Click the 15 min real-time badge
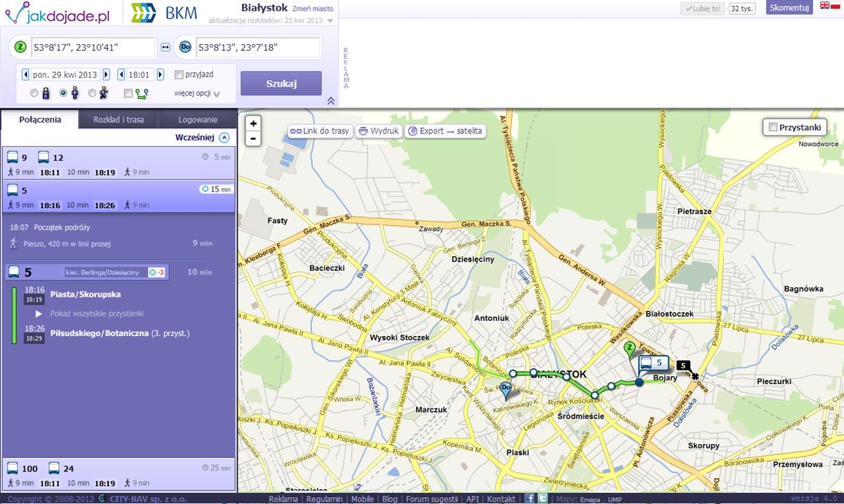 216,189
